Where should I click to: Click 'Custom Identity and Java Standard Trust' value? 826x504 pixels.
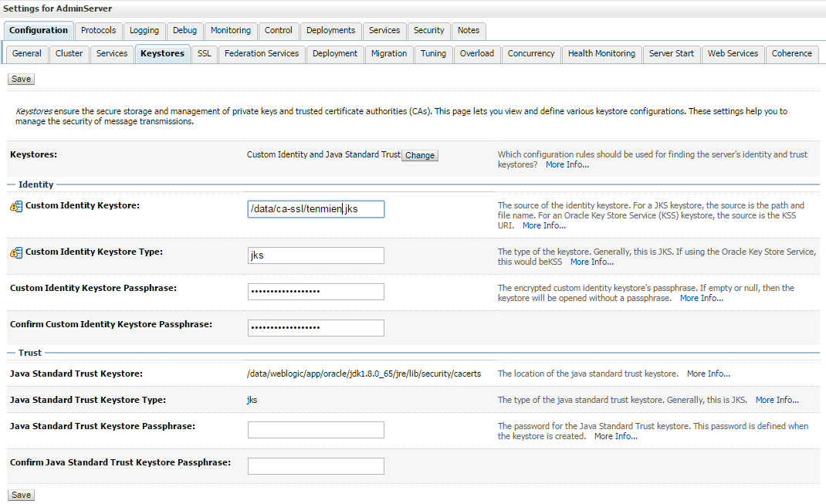click(323, 154)
